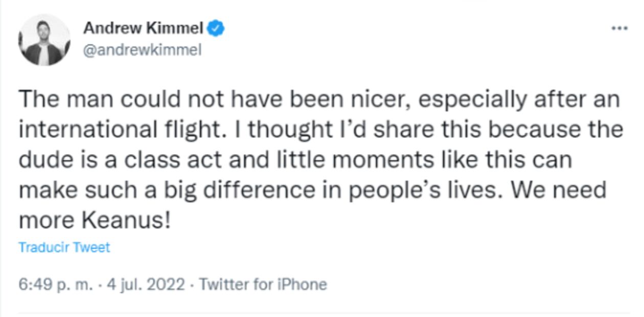Open the Twitter for iPhone source link

[263, 284]
